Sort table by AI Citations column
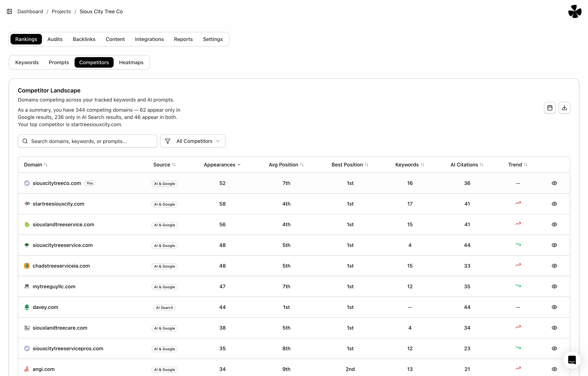The width and height of the screenshot is (588, 376). click(x=467, y=165)
